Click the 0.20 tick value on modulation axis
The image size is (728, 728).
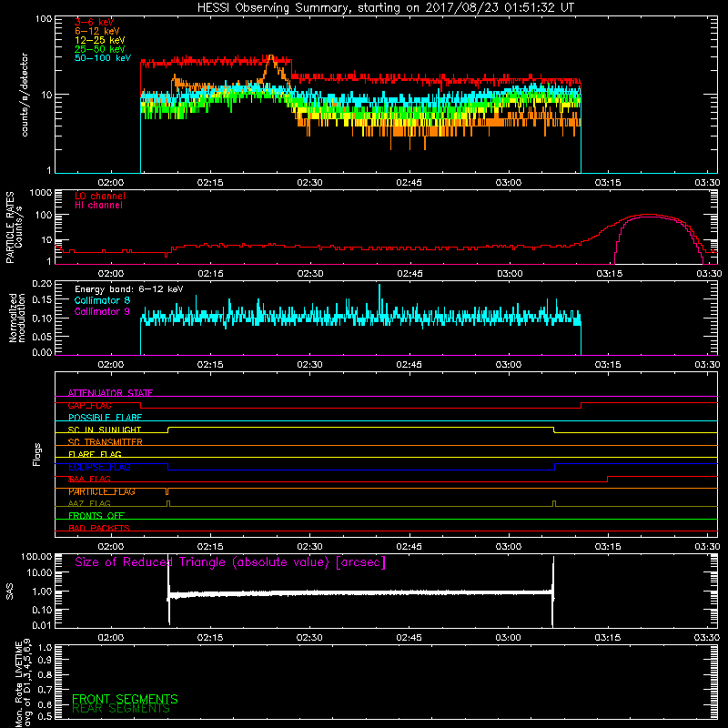pyautogui.click(x=42, y=284)
